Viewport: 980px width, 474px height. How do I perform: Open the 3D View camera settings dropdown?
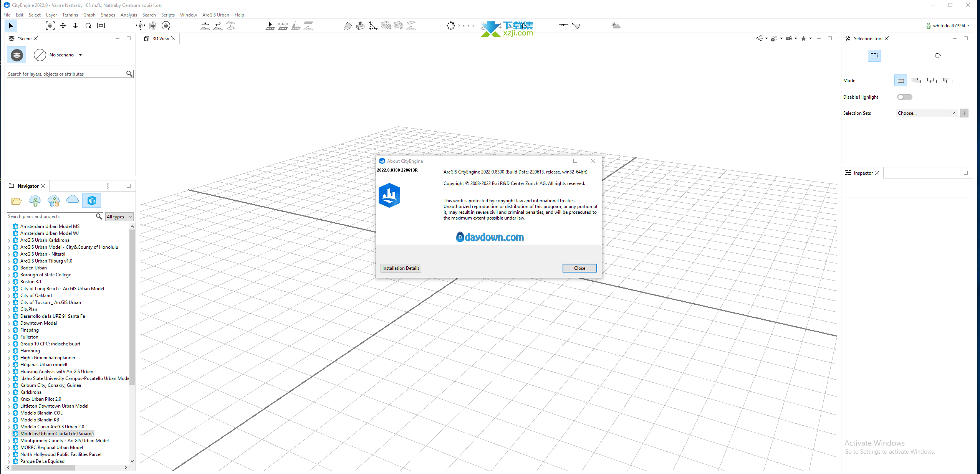(x=791, y=38)
